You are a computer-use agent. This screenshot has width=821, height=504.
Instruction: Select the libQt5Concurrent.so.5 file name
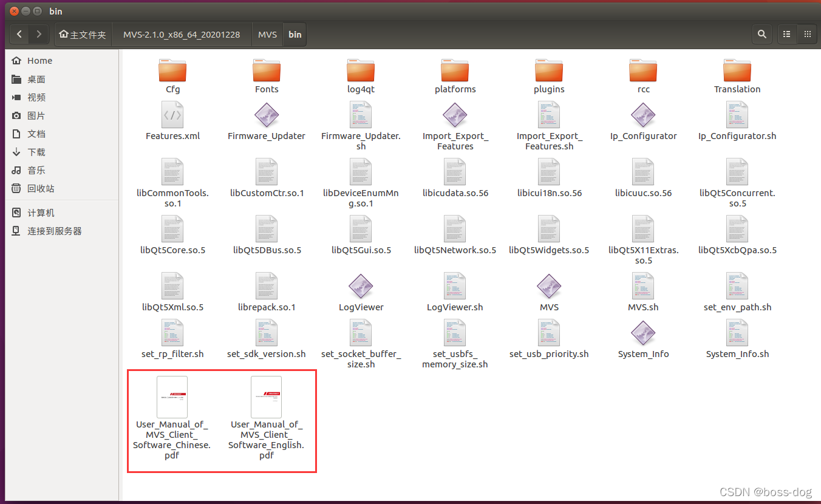737,198
